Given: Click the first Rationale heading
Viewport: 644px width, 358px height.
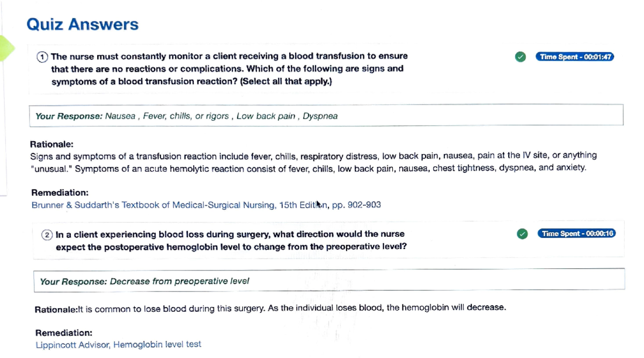Looking at the screenshot, I should 52,144.
